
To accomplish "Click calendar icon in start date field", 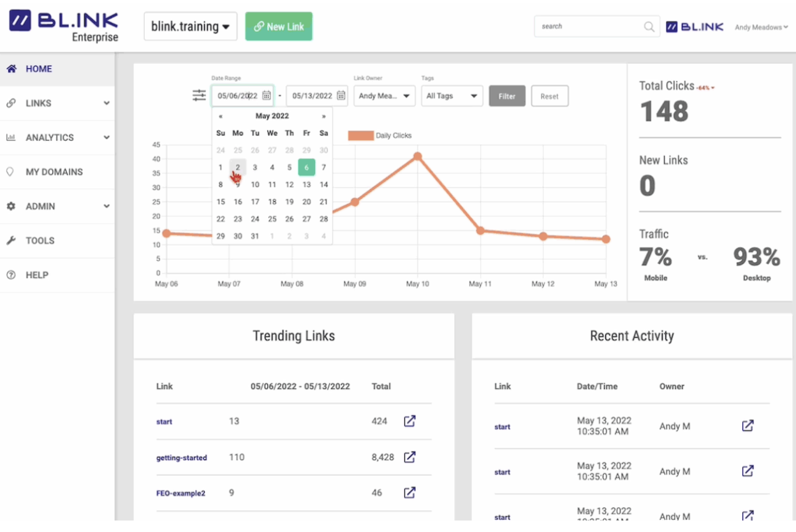I will pos(267,96).
